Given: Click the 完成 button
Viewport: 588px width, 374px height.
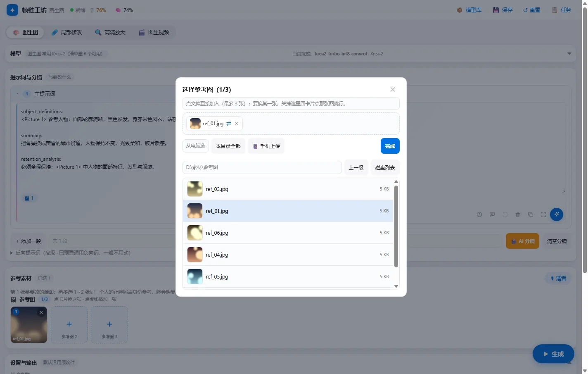Looking at the screenshot, I should [x=390, y=146].
